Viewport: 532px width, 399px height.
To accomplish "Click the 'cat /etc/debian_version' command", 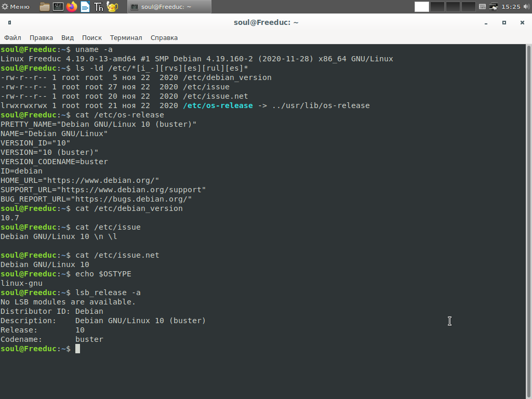I will click(x=129, y=209).
